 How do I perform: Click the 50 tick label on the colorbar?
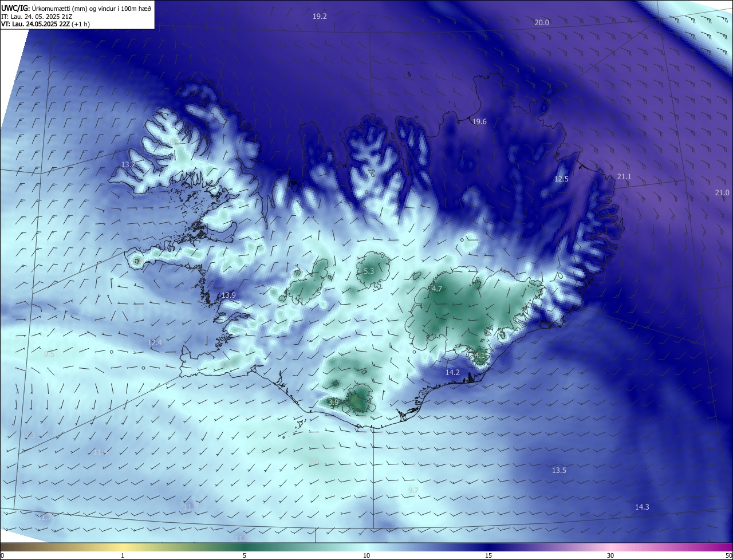point(728,555)
